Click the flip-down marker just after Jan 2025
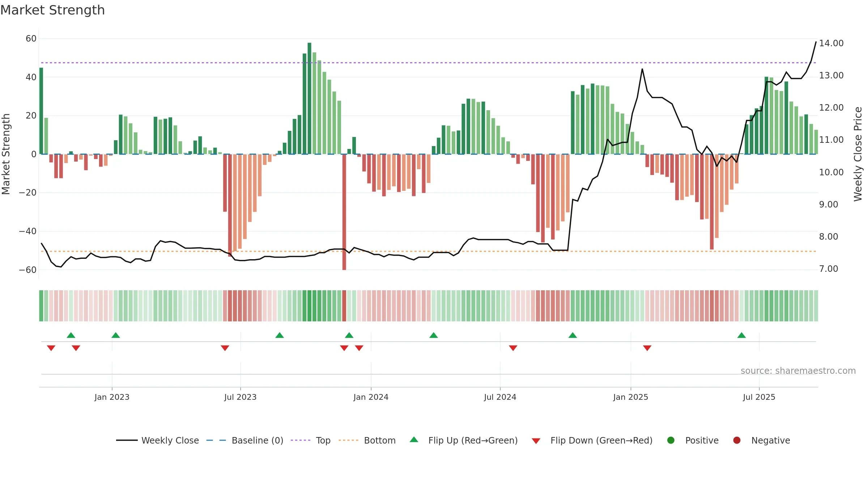The image size is (868, 488). pyautogui.click(x=647, y=348)
